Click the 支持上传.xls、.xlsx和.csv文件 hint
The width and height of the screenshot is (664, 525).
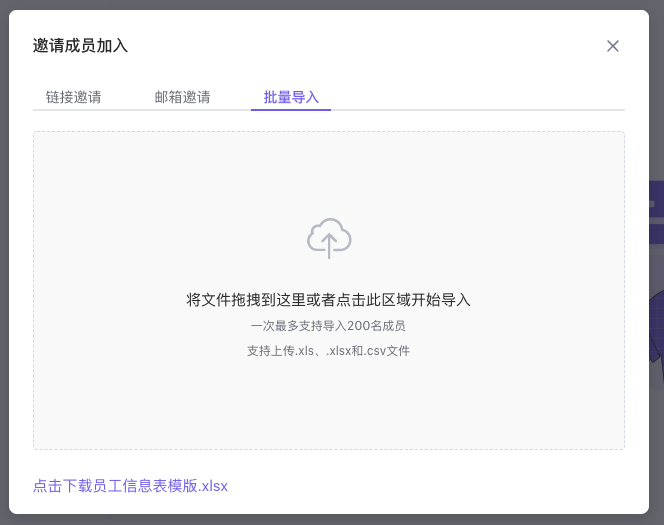pyautogui.click(x=328, y=351)
